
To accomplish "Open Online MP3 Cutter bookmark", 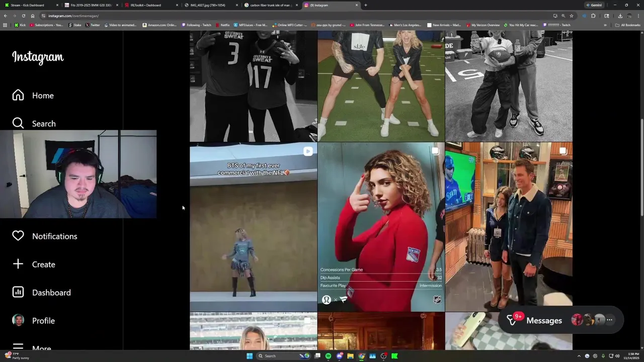I will tap(289, 25).
